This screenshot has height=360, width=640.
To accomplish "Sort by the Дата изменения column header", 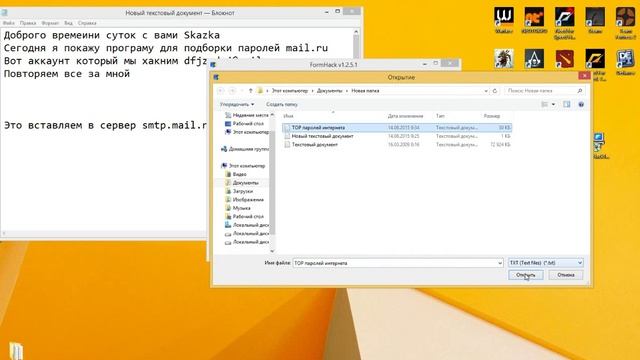I will coord(405,116).
